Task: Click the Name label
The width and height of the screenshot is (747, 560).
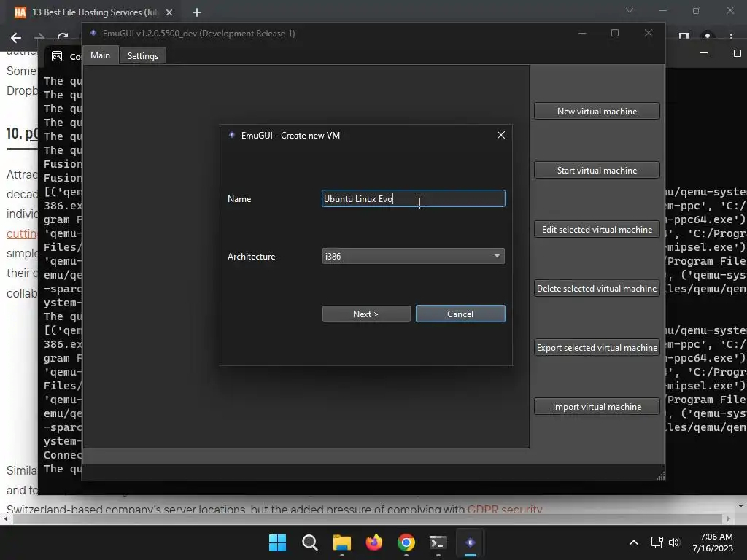Action: pos(239,198)
